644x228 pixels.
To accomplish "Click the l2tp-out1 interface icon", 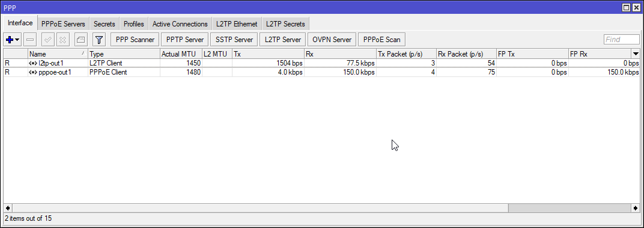I will point(33,63).
